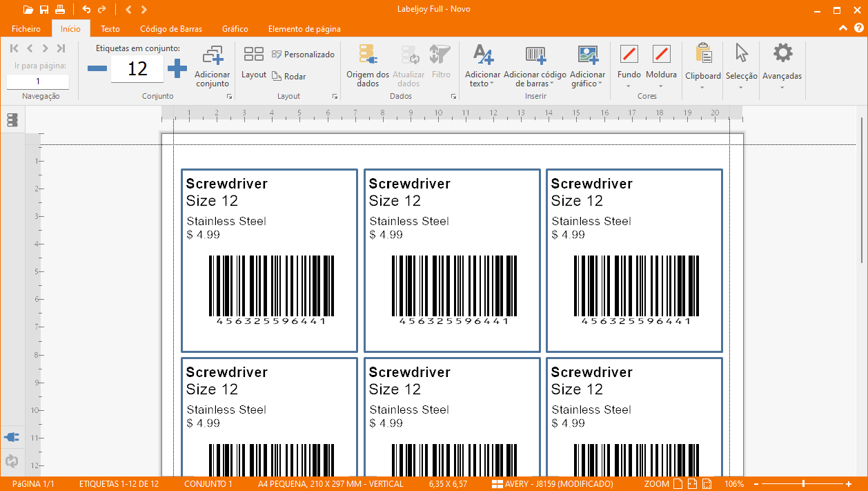Open the Selecção dropdown
This screenshot has height=491, width=868.
coord(742,66)
